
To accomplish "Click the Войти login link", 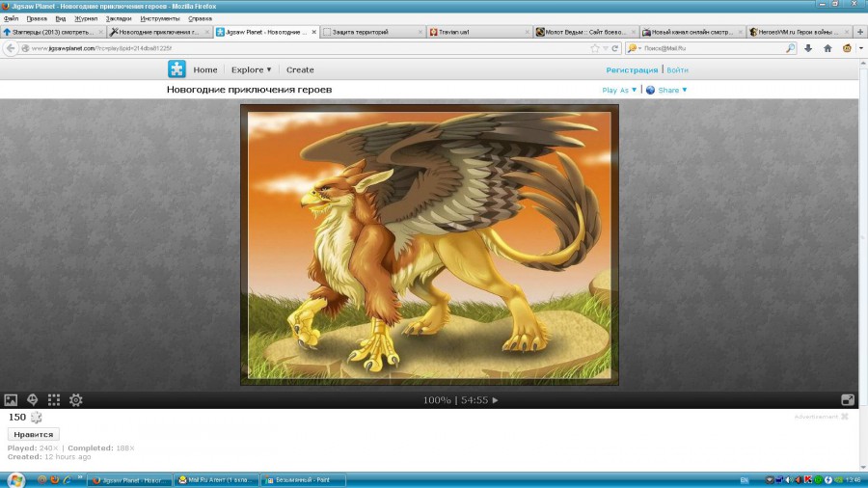I will pyautogui.click(x=678, y=70).
